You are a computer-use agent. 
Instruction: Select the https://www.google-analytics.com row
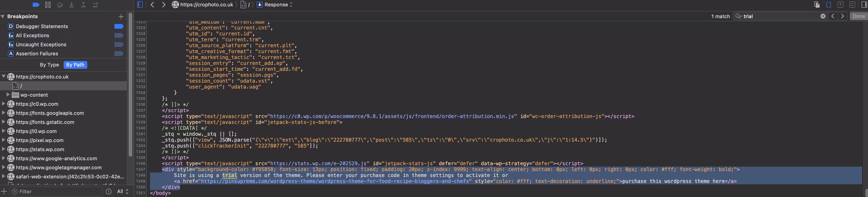pos(63,158)
